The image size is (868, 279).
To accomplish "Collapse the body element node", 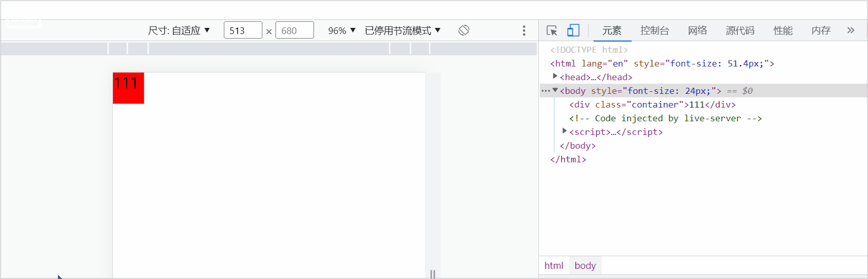I will click(x=555, y=90).
